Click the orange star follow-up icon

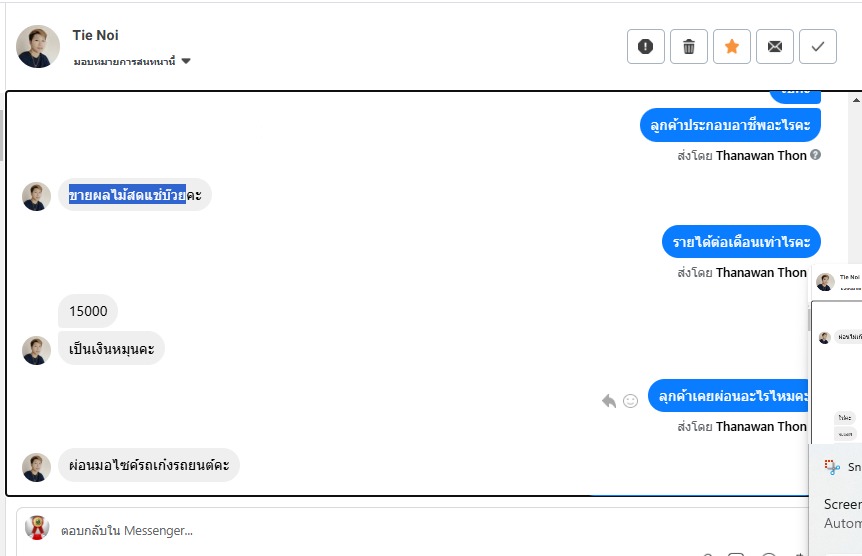pyautogui.click(x=732, y=46)
